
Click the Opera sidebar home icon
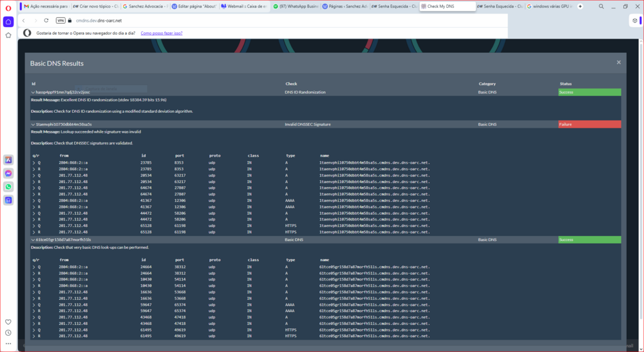coord(8,21)
